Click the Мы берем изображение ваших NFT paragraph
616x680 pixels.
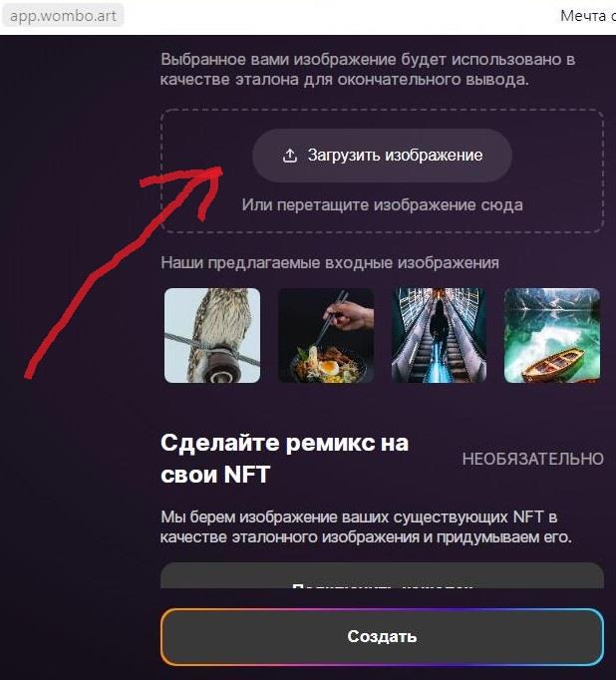[x=366, y=526]
